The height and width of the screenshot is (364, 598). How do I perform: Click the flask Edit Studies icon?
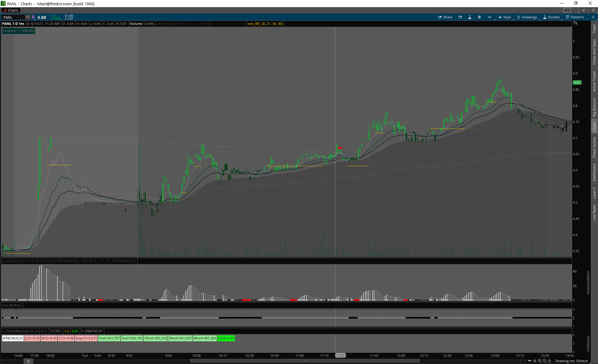tap(470, 17)
